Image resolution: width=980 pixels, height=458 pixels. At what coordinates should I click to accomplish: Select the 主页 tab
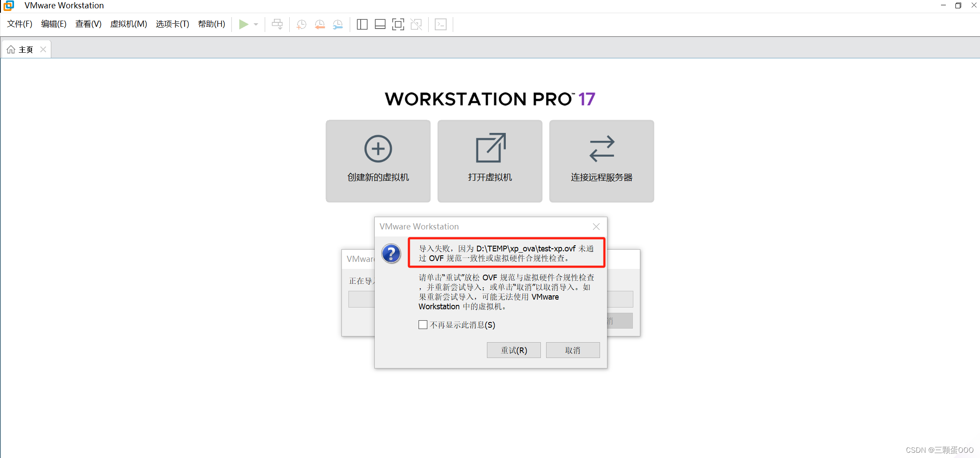click(x=26, y=50)
